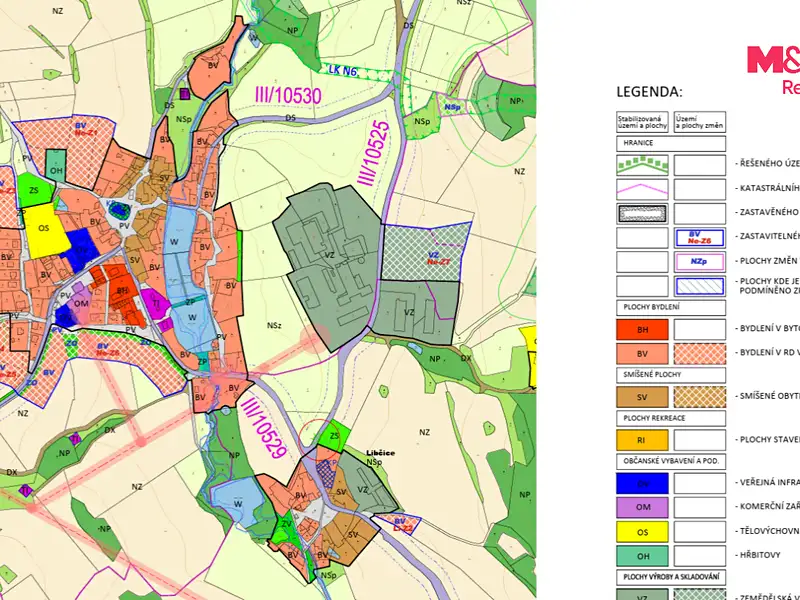Viewport: 800px width, 600px height.
Task: Select the 'PLOCHY BYDLENÍ' legend section header
Action: point(671,308)
